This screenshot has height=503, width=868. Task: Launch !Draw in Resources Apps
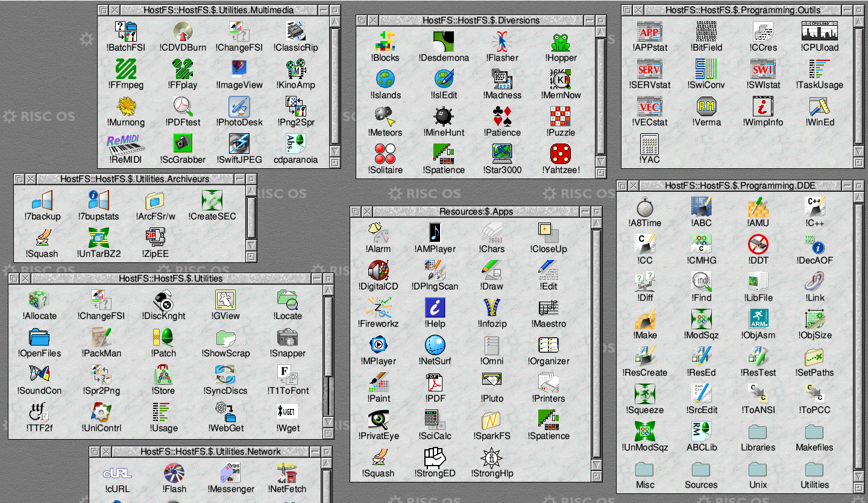(x=492, y=271)
